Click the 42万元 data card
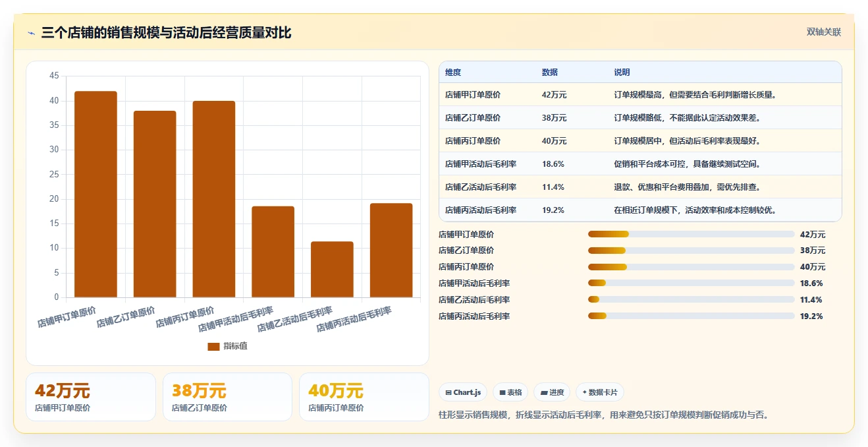The image size is (868, 447). click(x=91, y=397)
